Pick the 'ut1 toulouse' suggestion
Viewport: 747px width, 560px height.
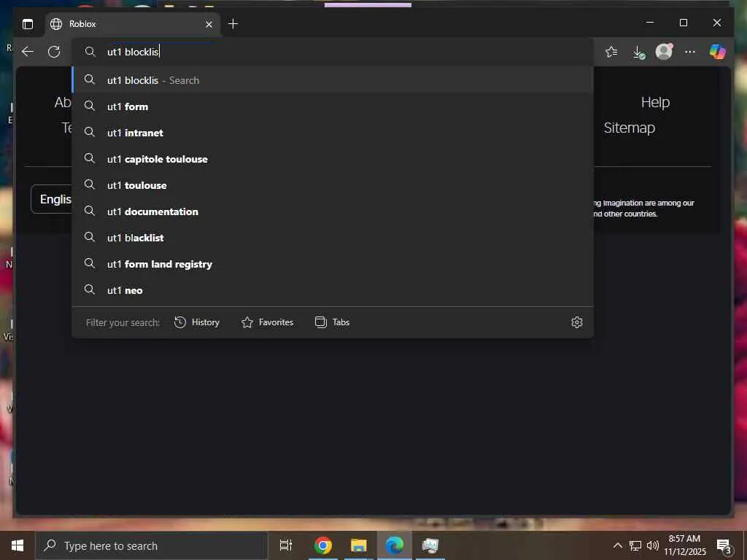[x=333, y=184]
